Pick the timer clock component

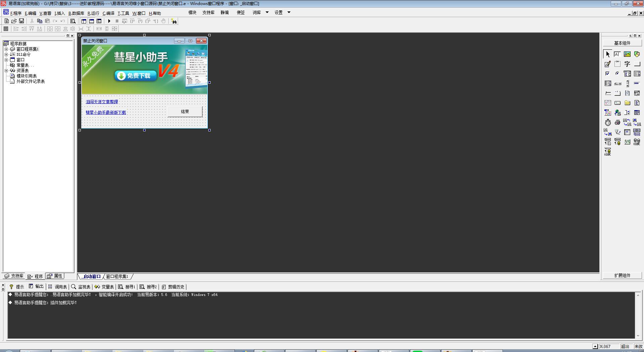pos(608,122)
